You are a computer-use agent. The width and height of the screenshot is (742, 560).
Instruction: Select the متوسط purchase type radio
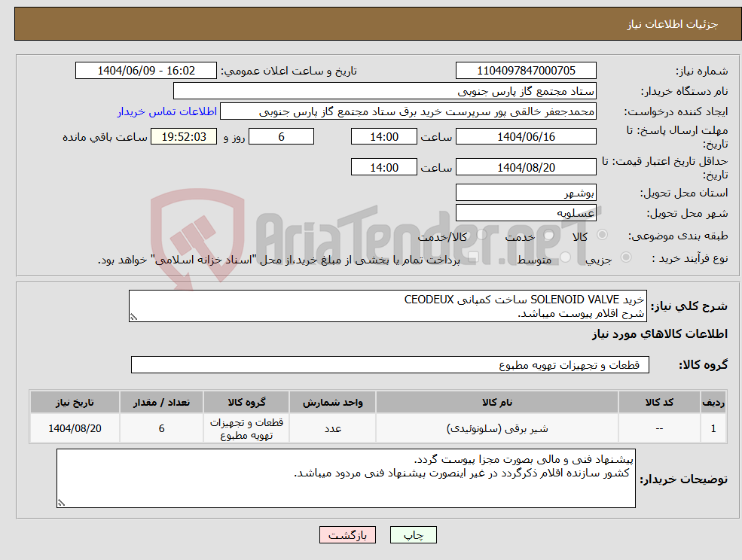[x=565, y=257]
